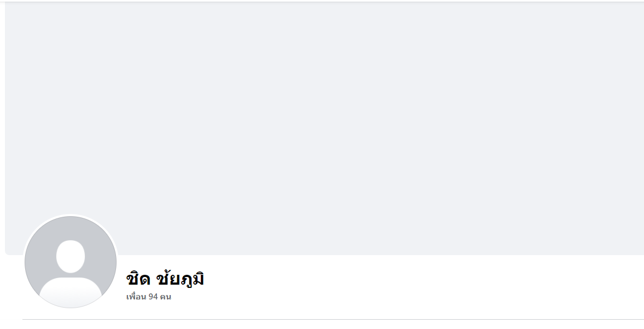Click the gray silhouette profile photo
Screen dimensions: 644x329
[71, 262]
